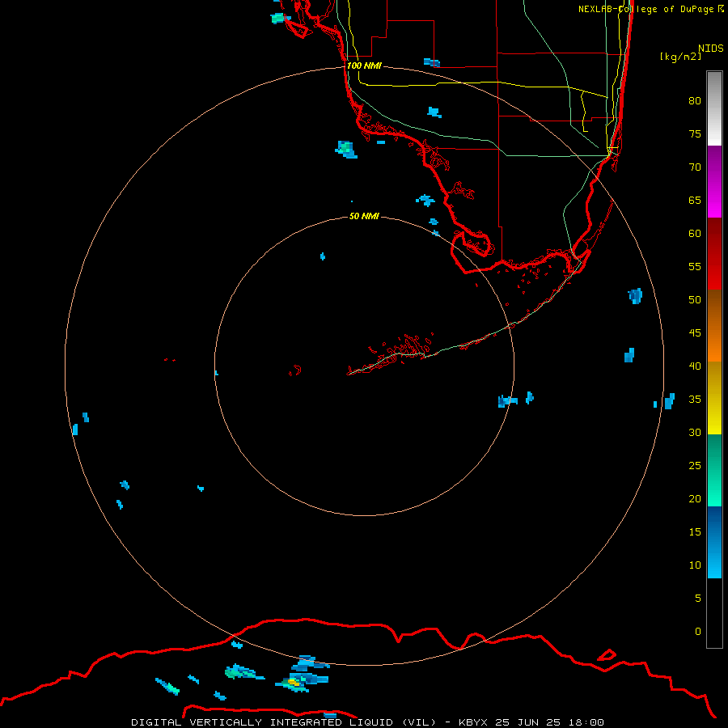Click the 0 value on the color scale
This screenshot has width=728, height=728.
pyautogui.click(x=697, y=632)
